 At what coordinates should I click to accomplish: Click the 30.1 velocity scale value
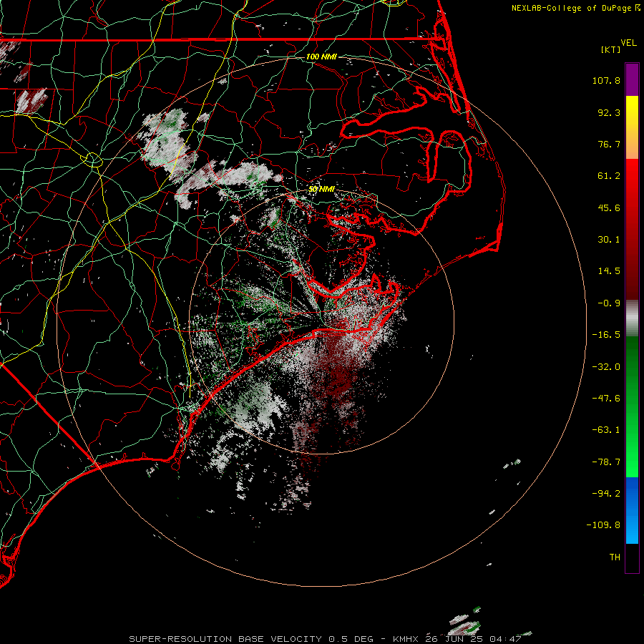coord(609,240)
